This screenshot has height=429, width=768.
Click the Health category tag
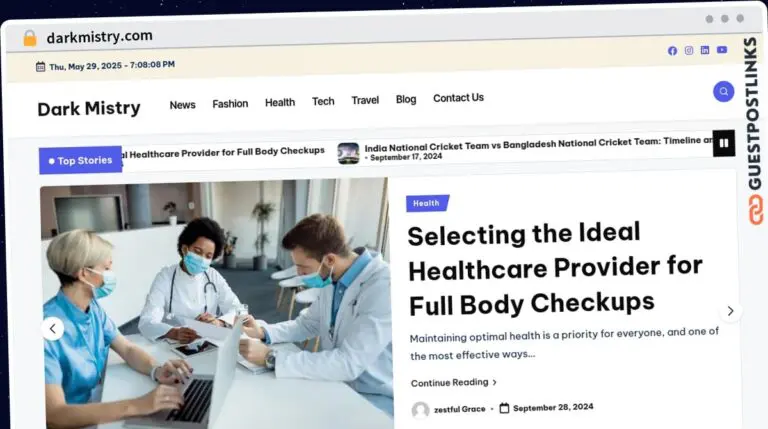click(427, 203)
